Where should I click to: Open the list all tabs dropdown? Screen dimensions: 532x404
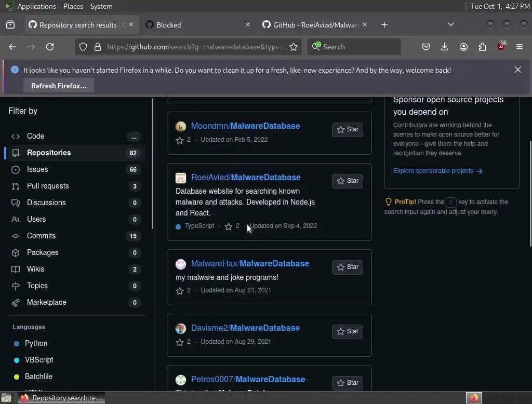coord(450,25)
